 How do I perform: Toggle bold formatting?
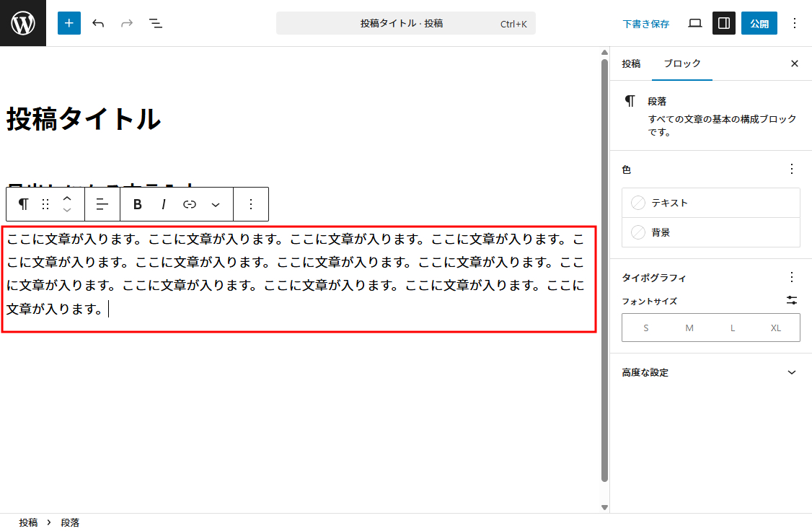pyautogui.click(x=137, y=204)
